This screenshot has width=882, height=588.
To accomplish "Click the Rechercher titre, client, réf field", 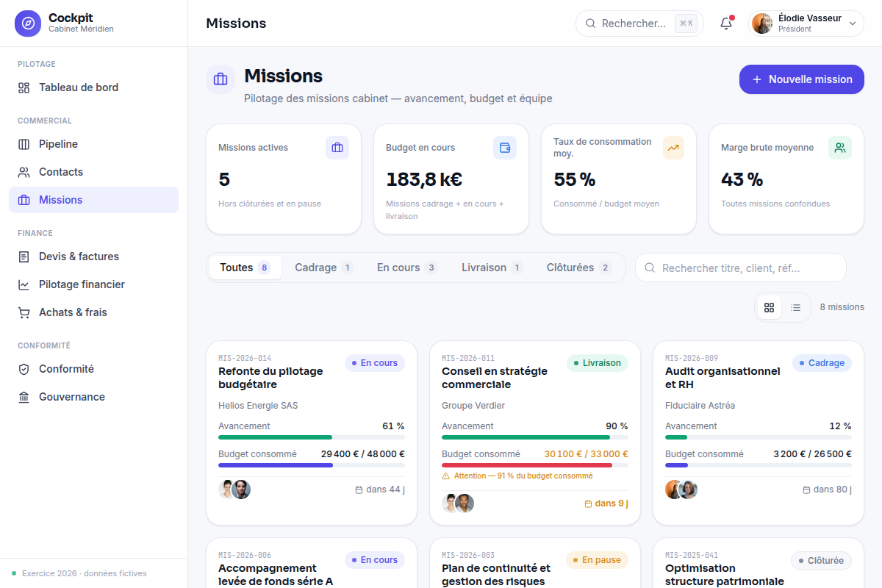I will [741, 268].
